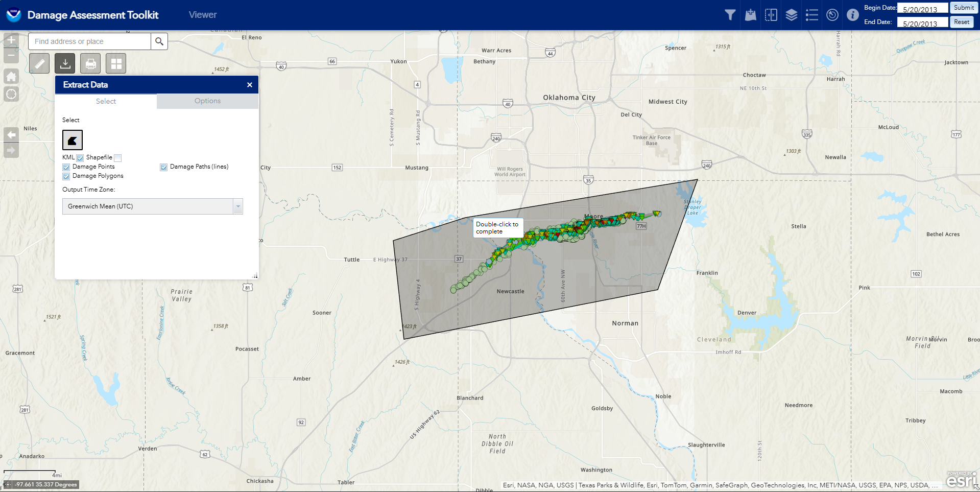Screen dimensions: 980x492
Task: Click the Submit date button
Action: (963, 8)
